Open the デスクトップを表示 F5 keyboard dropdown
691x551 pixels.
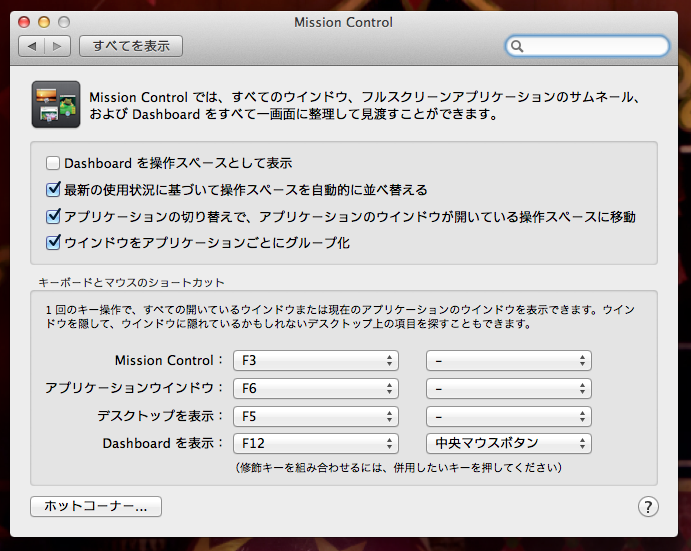pyautogui.click(x=316, y=416)
